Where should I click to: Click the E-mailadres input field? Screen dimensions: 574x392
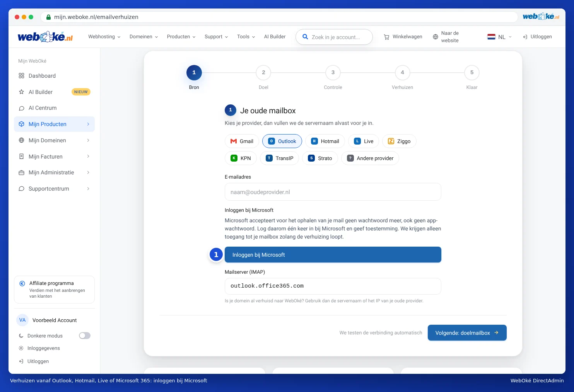pyautogui.click(x=333, y=192)
